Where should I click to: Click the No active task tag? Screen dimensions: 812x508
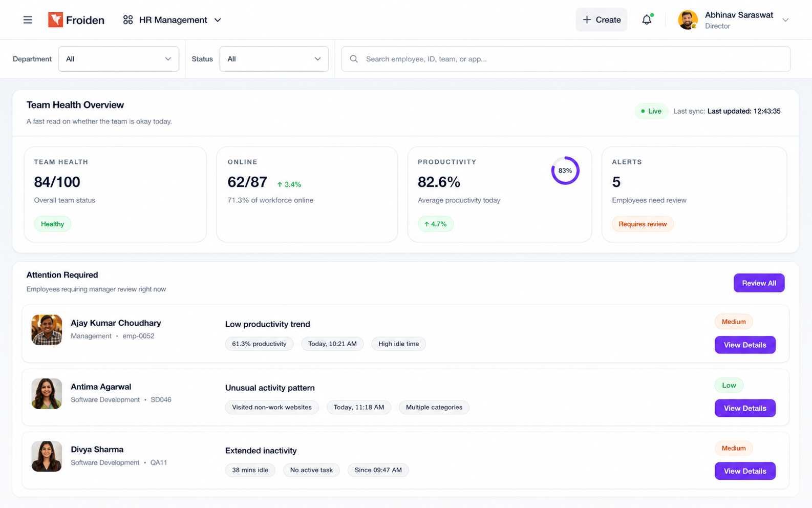[x=311, y=470]
